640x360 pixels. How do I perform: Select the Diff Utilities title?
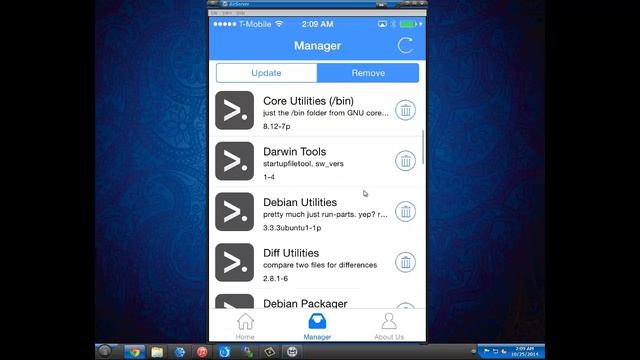tap(291, 253)
